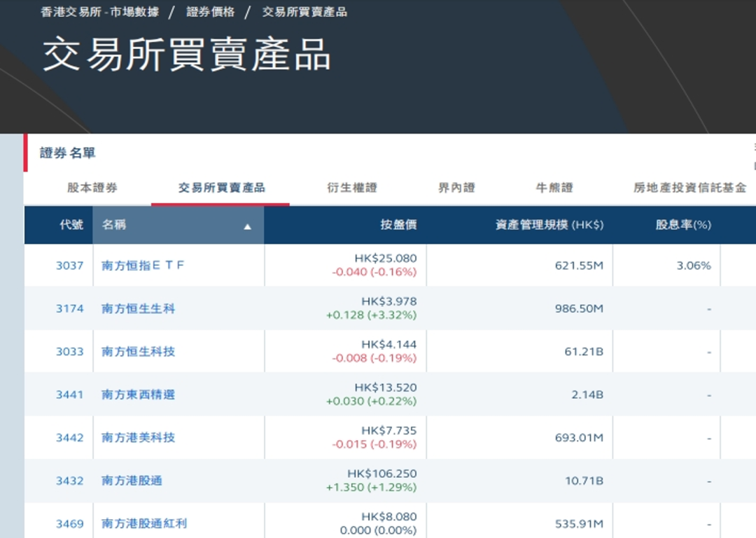Select the 10.71B asset value
The image size is (756, 538).
[583, 481]
